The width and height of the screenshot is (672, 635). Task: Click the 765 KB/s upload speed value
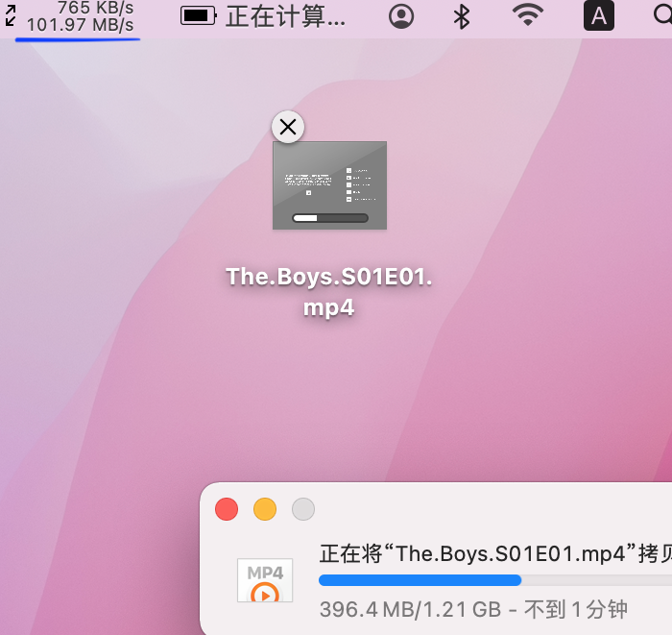96,8
